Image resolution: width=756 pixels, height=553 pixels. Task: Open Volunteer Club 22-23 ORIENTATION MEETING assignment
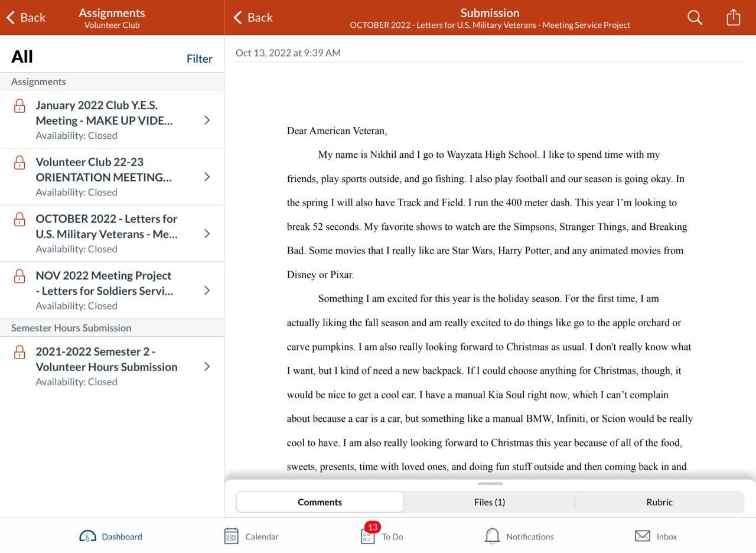click(x=112, y=176)
